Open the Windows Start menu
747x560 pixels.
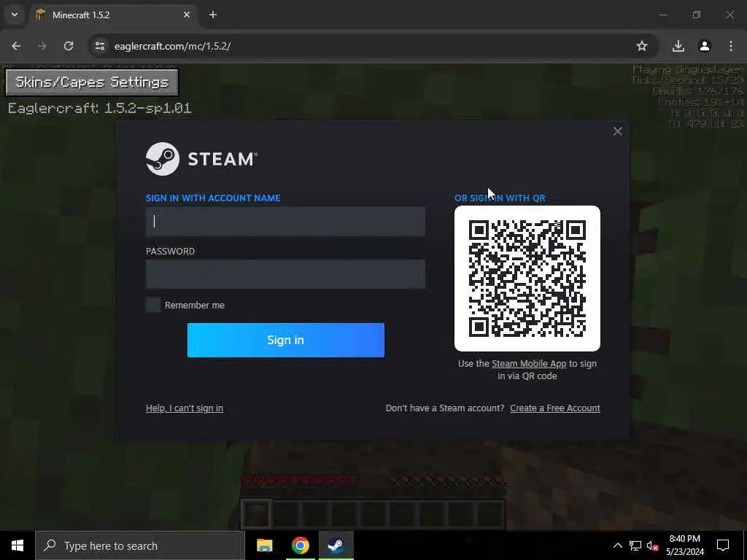click(x=18, y=545)
